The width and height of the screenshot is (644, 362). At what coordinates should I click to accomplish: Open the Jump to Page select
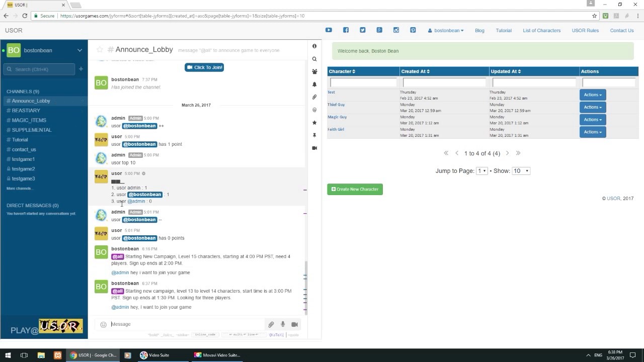click(x=482, y=171)
